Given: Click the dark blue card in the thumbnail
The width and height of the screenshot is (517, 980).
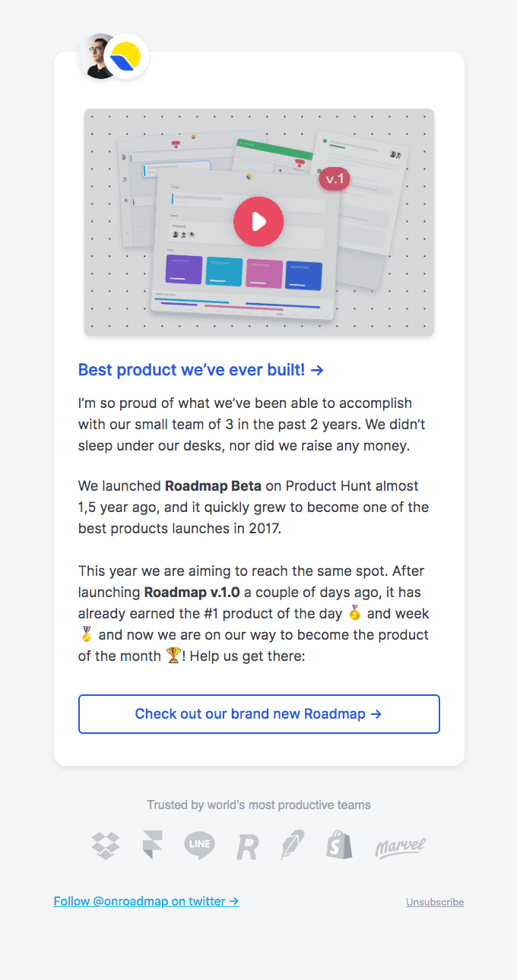Looking at the screenshot, I should 303,275.
